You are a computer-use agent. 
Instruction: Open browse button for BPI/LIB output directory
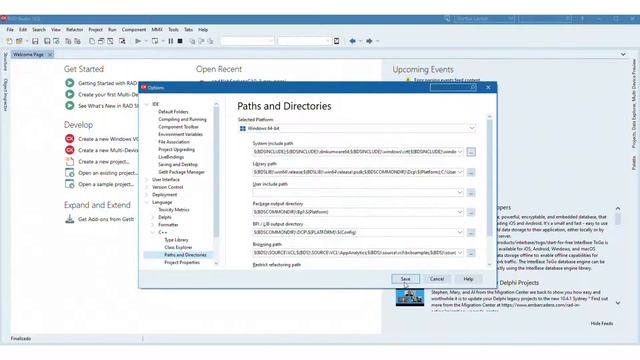click(471, 233)
